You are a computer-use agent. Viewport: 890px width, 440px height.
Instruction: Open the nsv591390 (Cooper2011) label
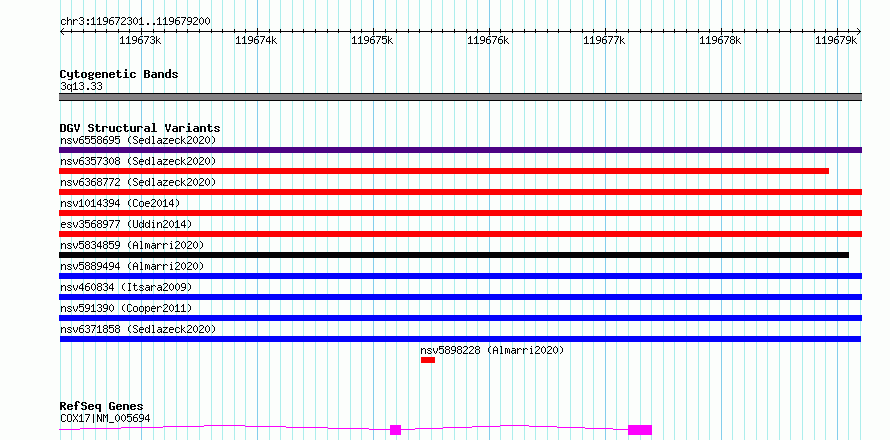pyautogui.click(x=126, y=308)
